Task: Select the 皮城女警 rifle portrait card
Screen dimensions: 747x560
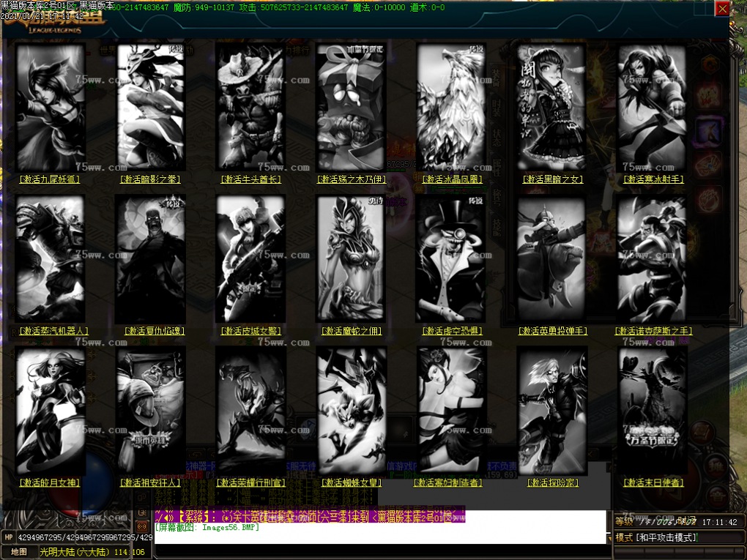Action: (251, 259)
